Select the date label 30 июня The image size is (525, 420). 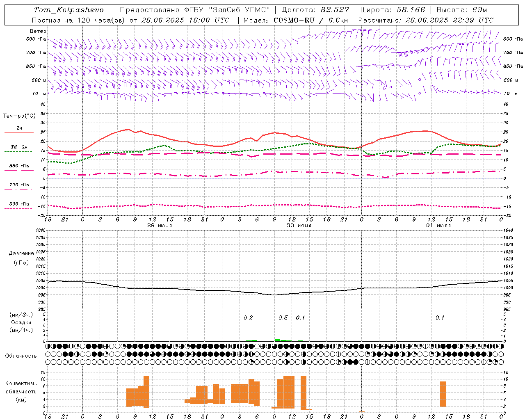299,226
